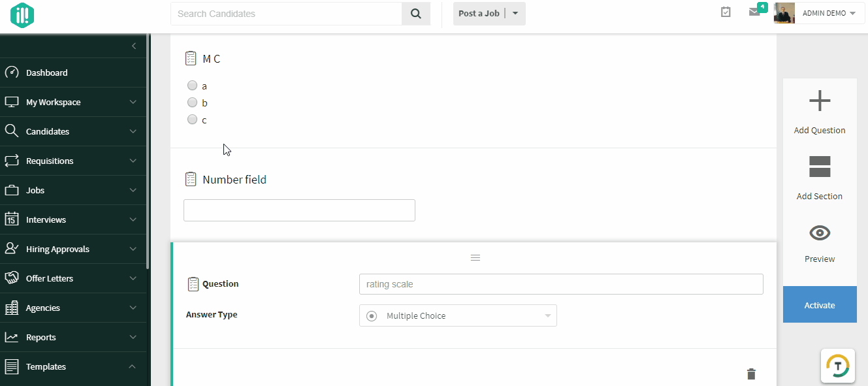
Task: Show the form using Preview eye
Action: 820,233
